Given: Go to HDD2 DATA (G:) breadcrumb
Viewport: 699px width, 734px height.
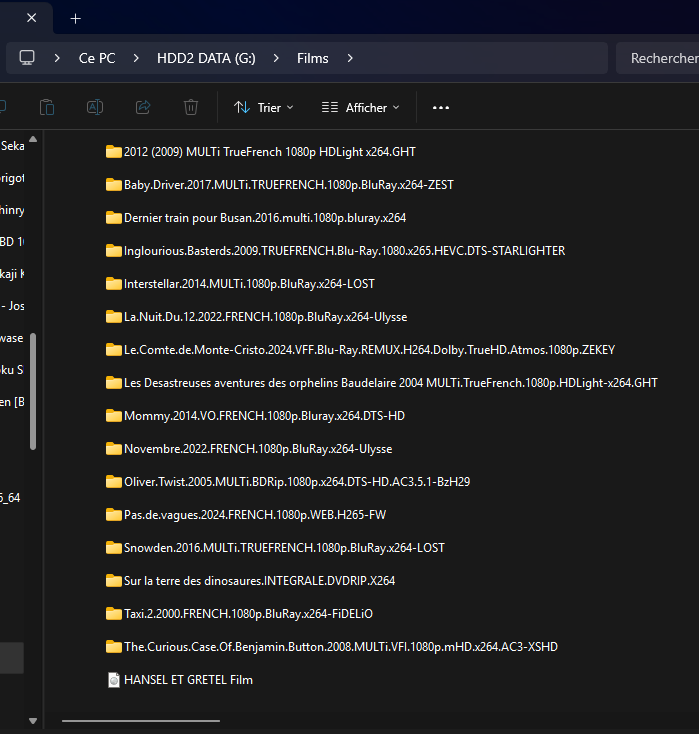Looking at the screenshot, I should click(x=206, y=58).
